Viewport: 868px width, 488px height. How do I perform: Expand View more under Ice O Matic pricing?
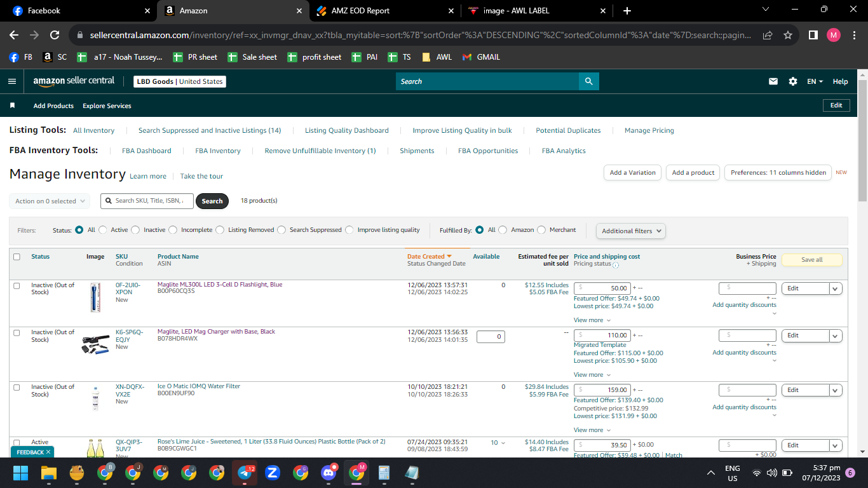592,430
